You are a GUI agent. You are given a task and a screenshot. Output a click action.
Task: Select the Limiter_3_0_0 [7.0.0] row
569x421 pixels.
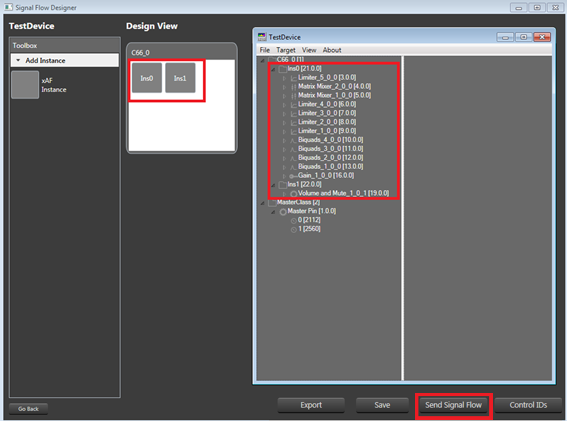[327, 113]
